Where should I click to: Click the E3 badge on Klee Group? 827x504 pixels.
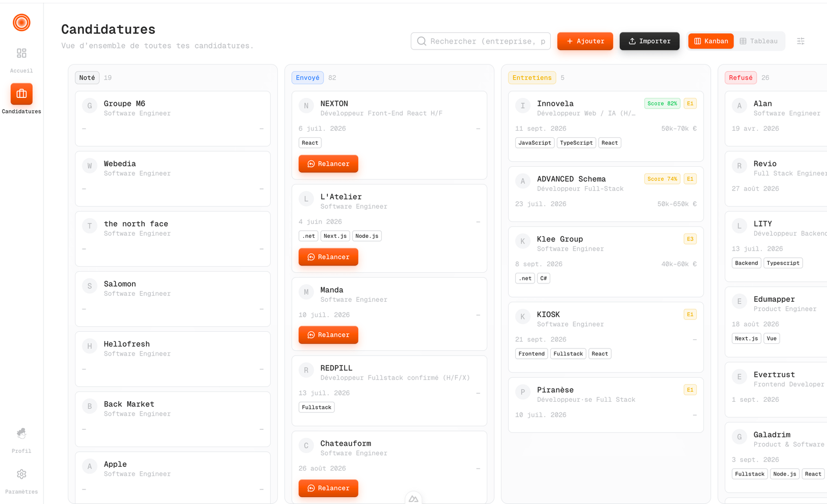click(x=690, y=239)
